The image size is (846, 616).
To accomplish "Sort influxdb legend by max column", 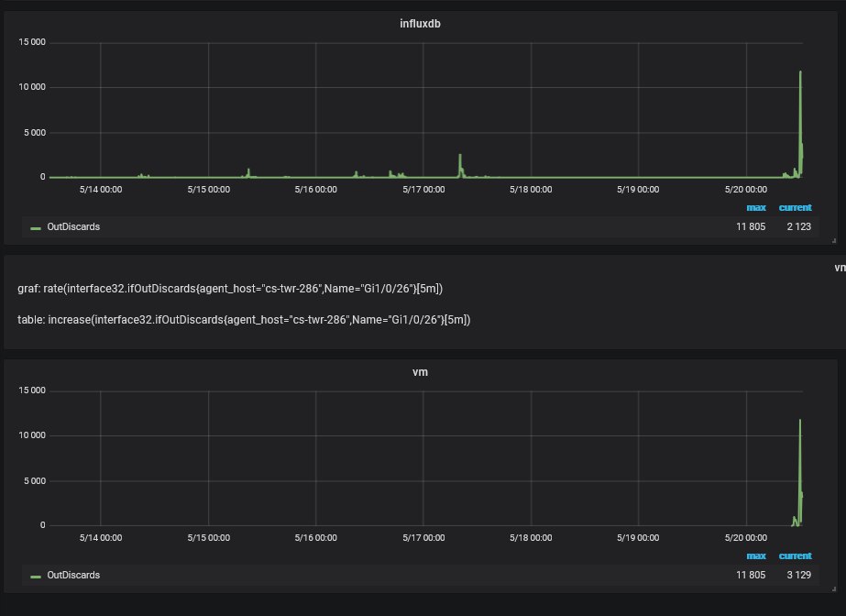I will (756, 208).
